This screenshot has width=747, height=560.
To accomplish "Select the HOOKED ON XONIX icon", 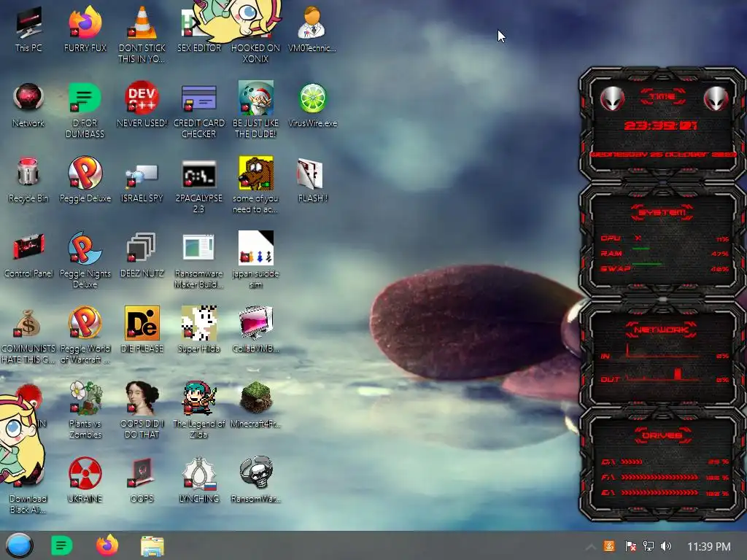I will click(256, 52).
